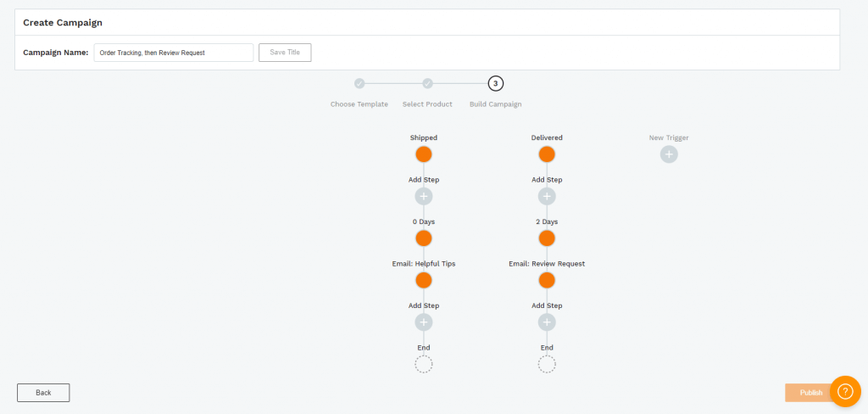Click the Delivered trigger label

[x=547, y=137]
